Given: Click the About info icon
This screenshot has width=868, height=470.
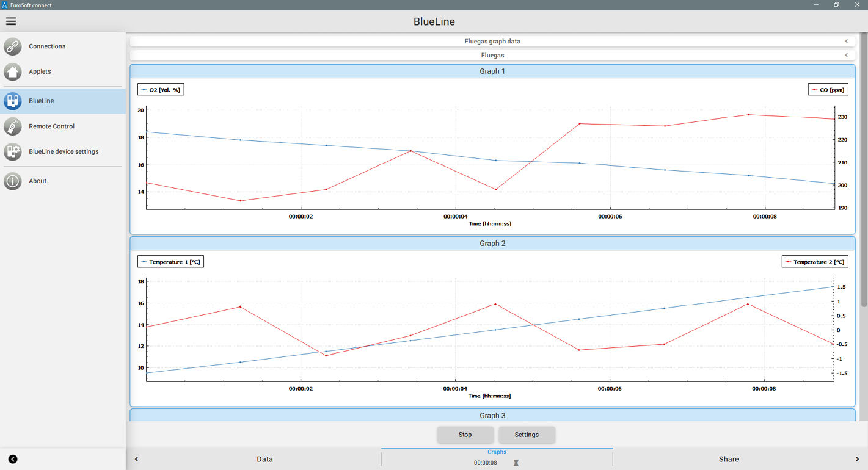Looking at the screenshot, I should point(13,181).
